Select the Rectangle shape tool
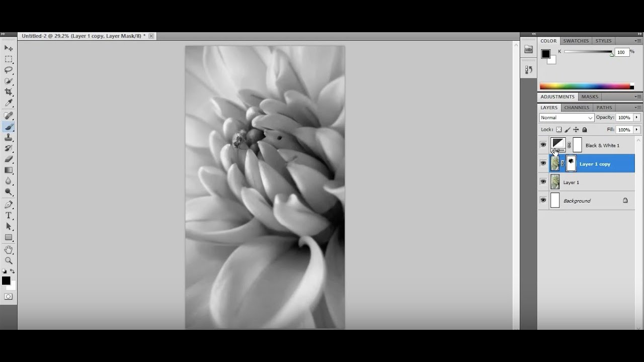Screen dimensions: 644x362 click(9, 237)
